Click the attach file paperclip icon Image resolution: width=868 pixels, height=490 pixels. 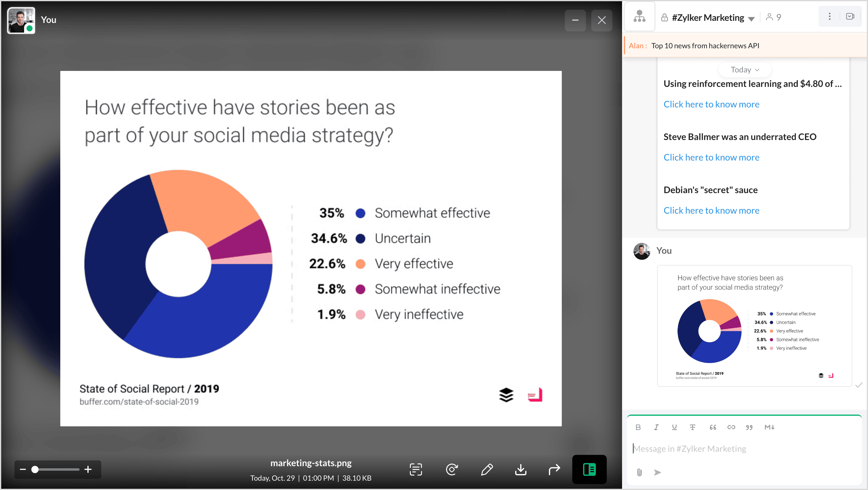coord(639,472)
